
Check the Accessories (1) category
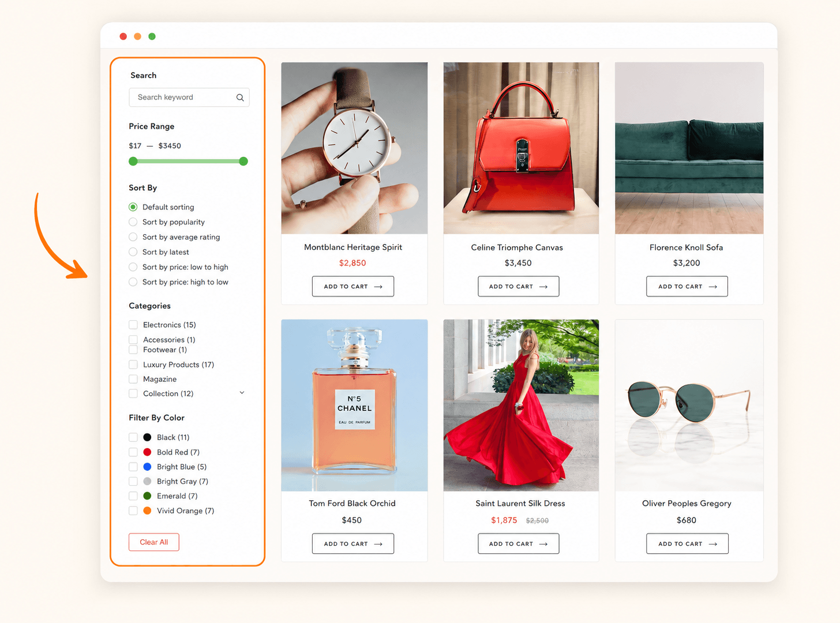tap(133, 340)
